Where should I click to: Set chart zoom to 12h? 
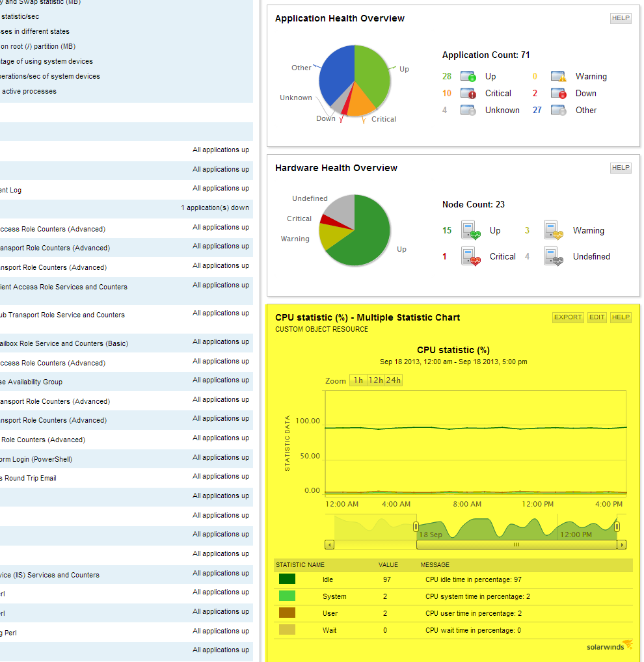click(376, 380)
